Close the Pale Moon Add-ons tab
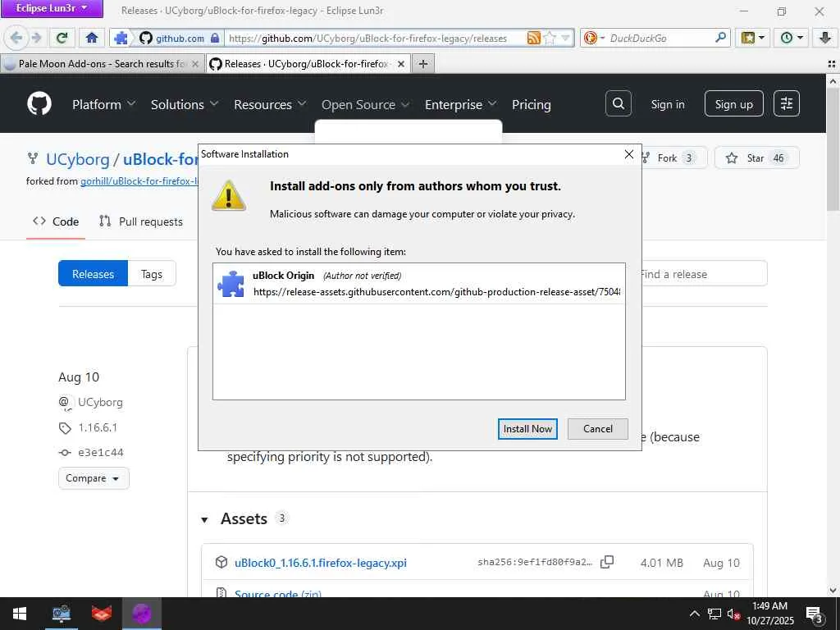Image resolution: width=840 pixels, height=630 pixels. (x=195, y=64)
